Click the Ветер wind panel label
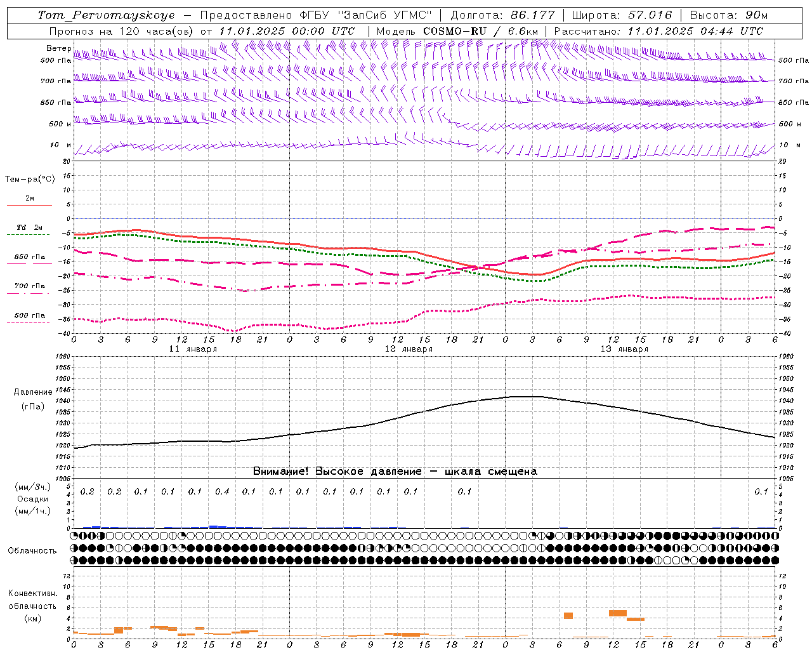 tap(58, 48)
